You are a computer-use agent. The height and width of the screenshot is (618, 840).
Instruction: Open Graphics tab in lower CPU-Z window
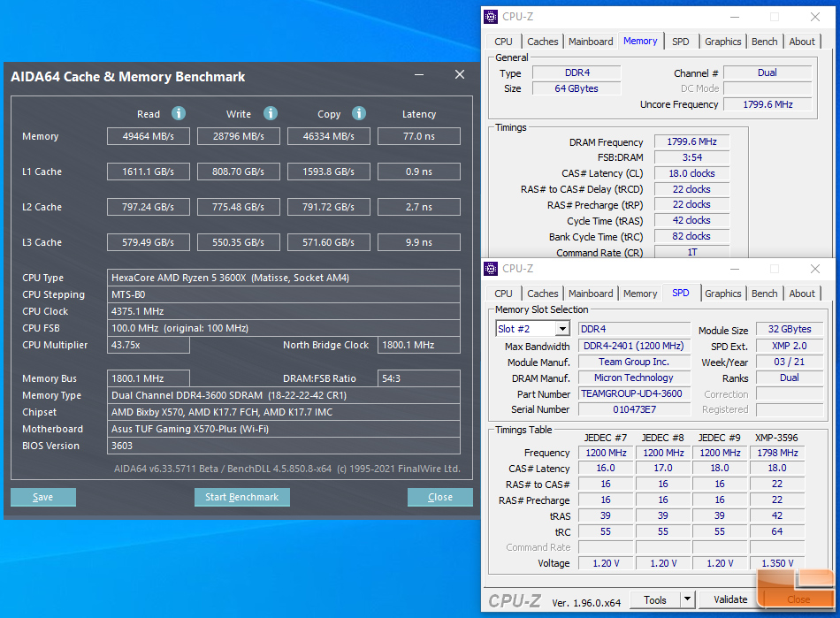point(723,294)
